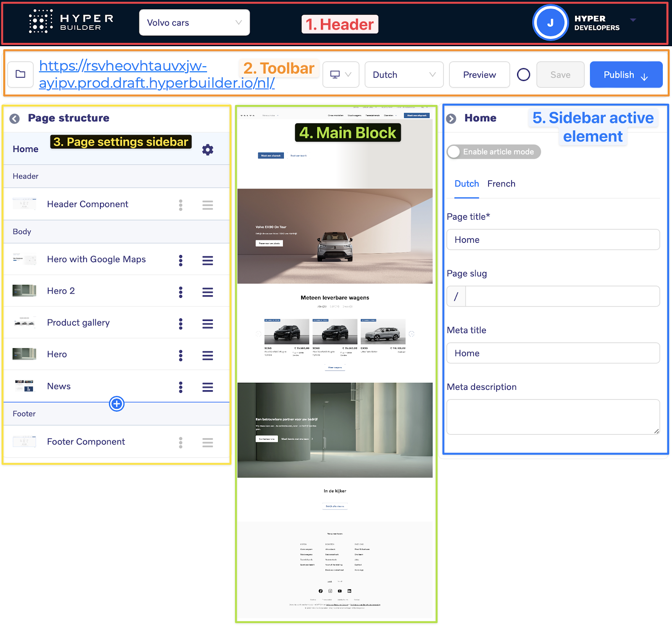
Task: Click the folder icon in the toolbar
Action: tap(20, 74)
